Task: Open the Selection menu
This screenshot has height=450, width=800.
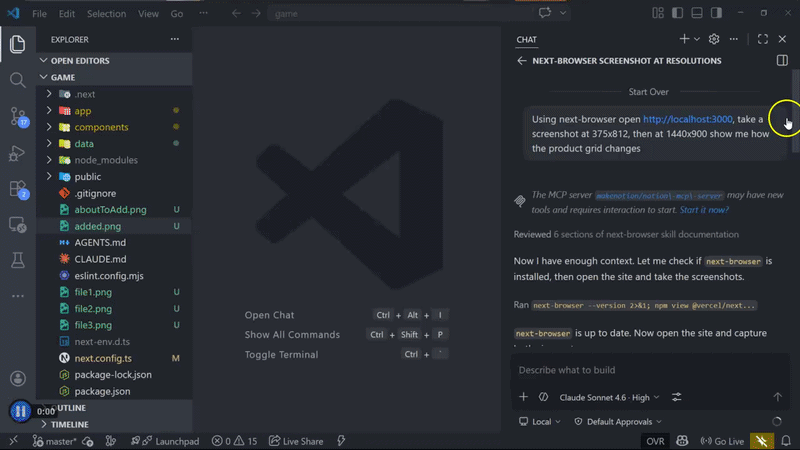Action: coord(106,14)
